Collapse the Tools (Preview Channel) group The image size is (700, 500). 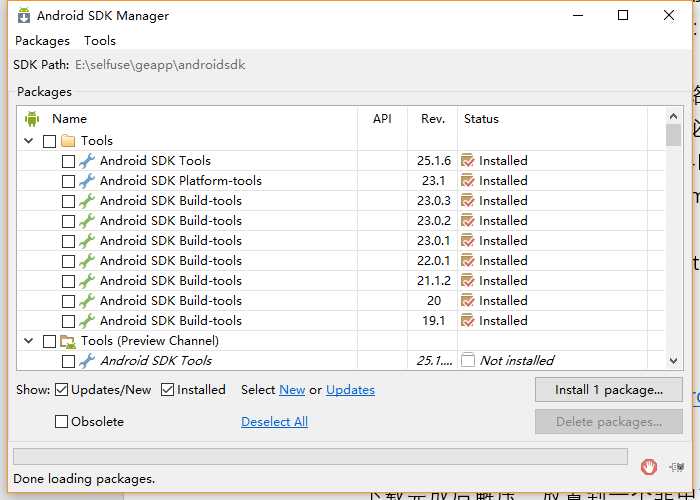click(x=29, y=341)
